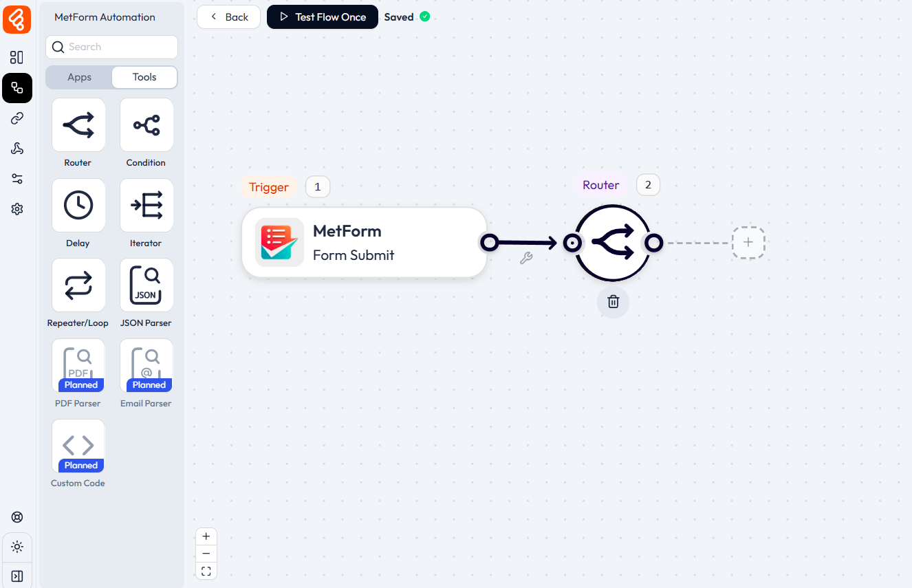The width and height of the screenshot is (912, 588).
Task: Switch to the Tools tab
Action: point(144,77)
